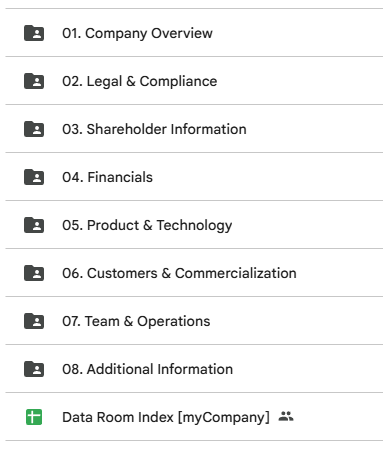The width and height of the screenshot is (383, 450).
Task: Click the folder icon for Customers & Commercialization
Action: [x=34, y=273]
